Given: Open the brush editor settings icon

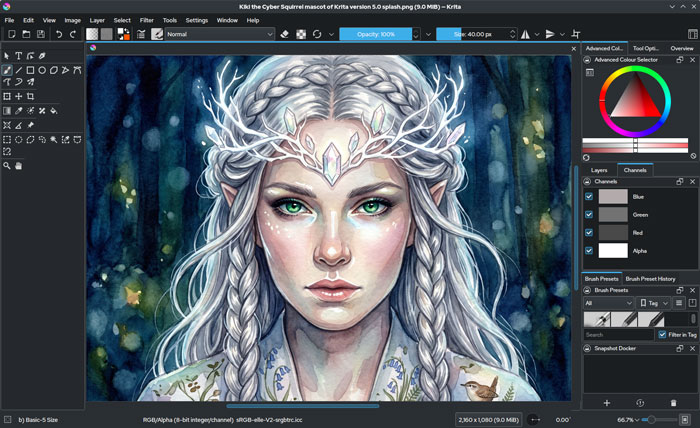Looking at the screenshot, I should [x=141, y=34].
